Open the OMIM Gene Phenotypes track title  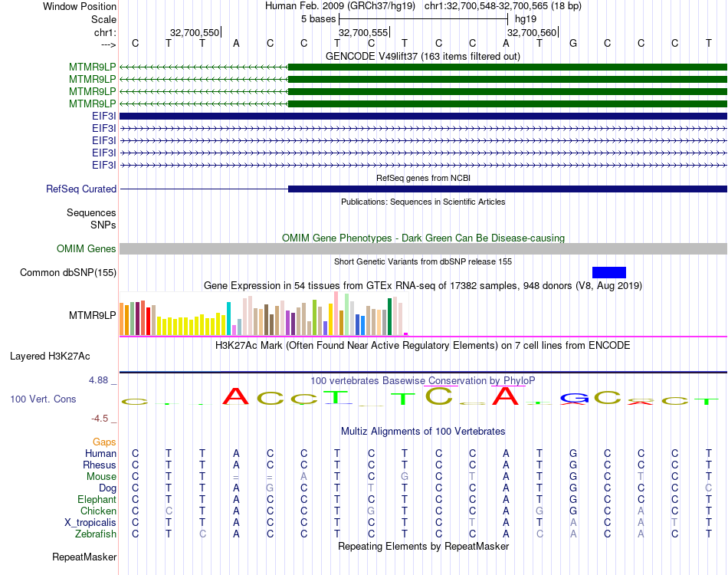pyautogui.click(x=423, y=238)
